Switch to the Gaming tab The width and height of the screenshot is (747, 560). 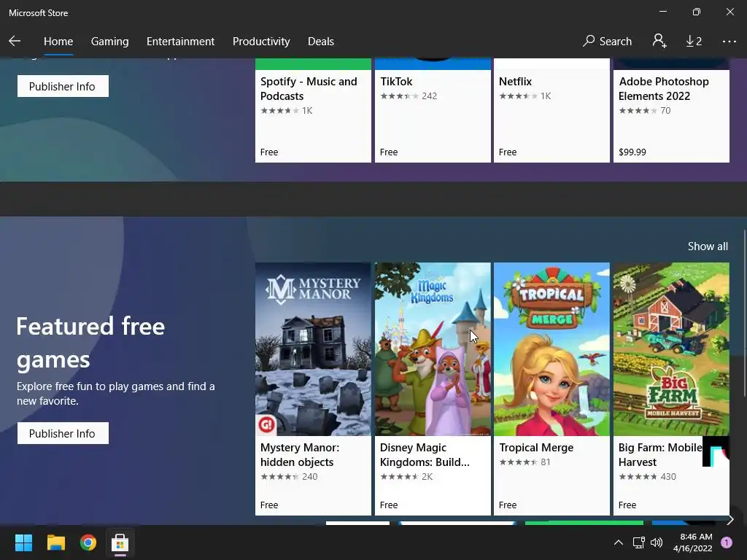109,42
